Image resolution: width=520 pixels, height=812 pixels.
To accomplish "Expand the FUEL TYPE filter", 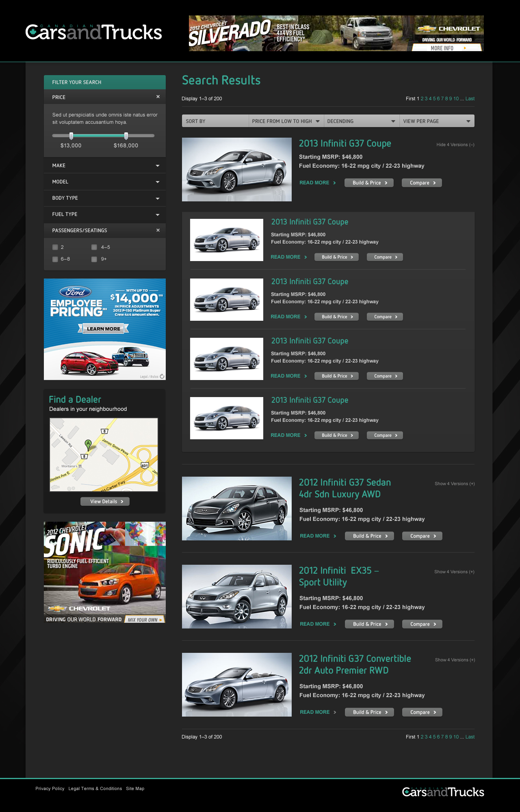I will [105, 214].
